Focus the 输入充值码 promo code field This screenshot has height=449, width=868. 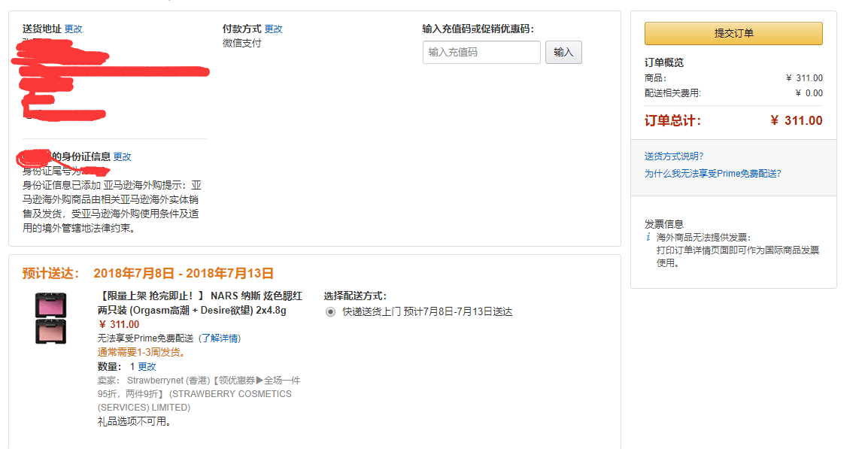pos(481,52)
